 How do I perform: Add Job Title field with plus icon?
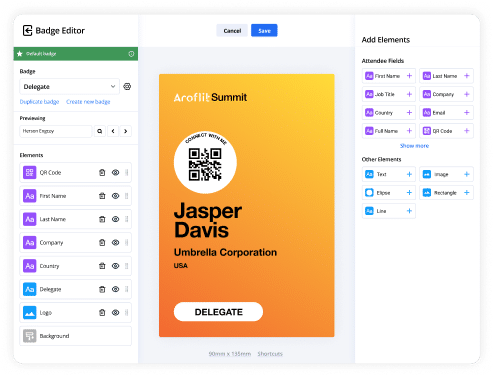tap(409, 94)
